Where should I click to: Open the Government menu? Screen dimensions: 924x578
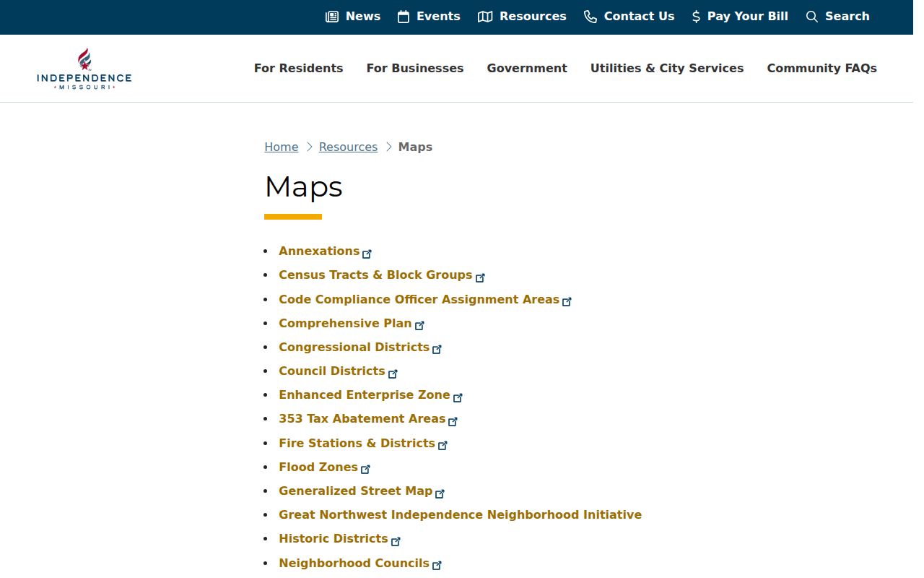click(527, 68)
